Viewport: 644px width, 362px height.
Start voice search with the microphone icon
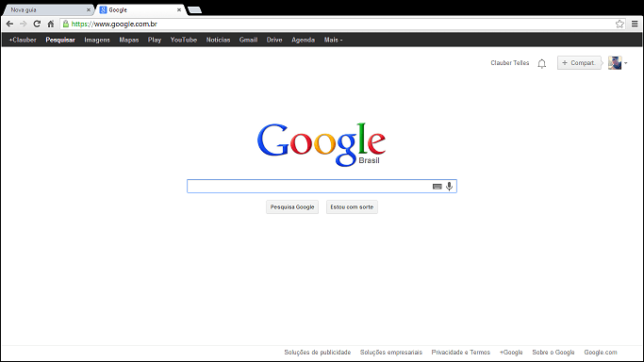tap(450, 187)
